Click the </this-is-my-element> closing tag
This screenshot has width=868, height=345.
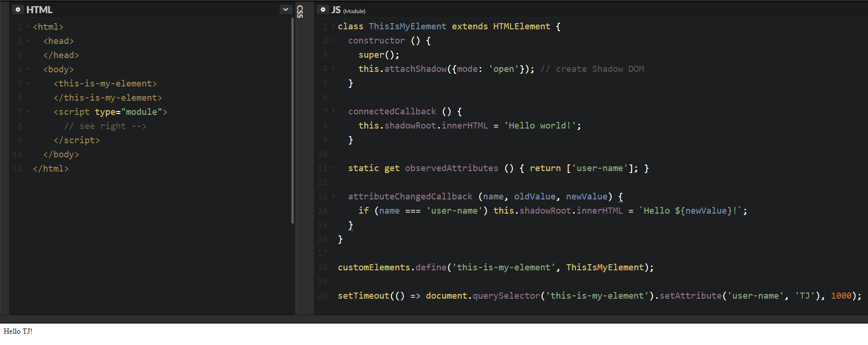(108, 98)
